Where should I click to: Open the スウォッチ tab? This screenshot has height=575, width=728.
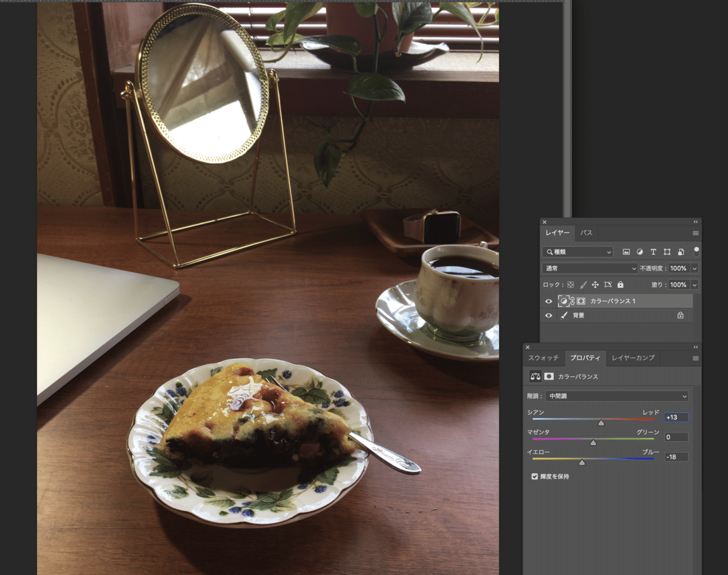(x=544, y=358)
